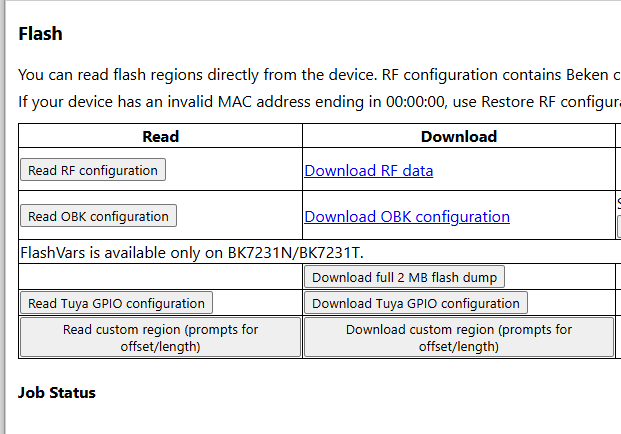621x434 pixels.
Task: Download the full 2 MB flash dump
Action: point(405,277)
